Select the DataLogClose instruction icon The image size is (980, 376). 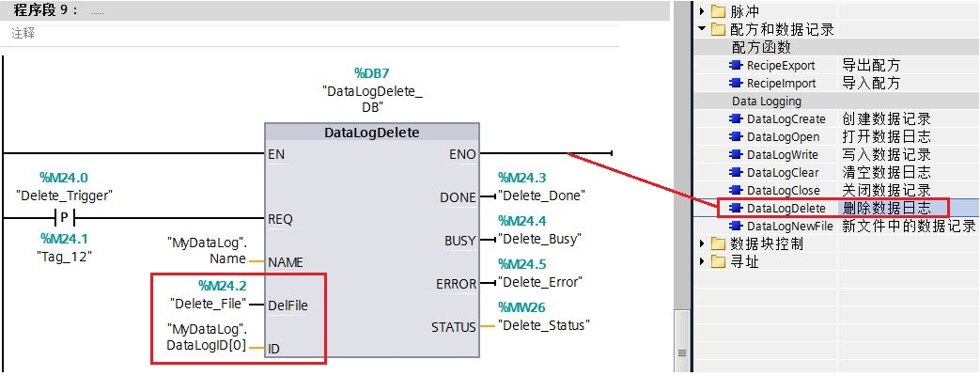click(736, 191)
